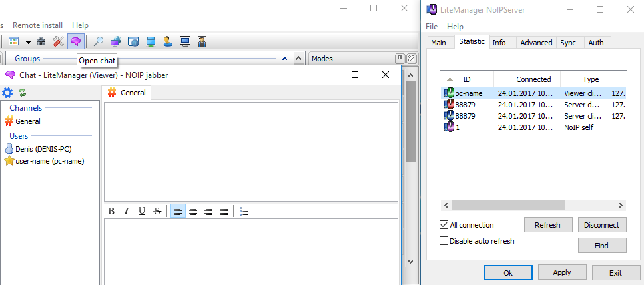Enable Disable auto refresh checkbox
644x285 pixels.
tap(444, 240)
